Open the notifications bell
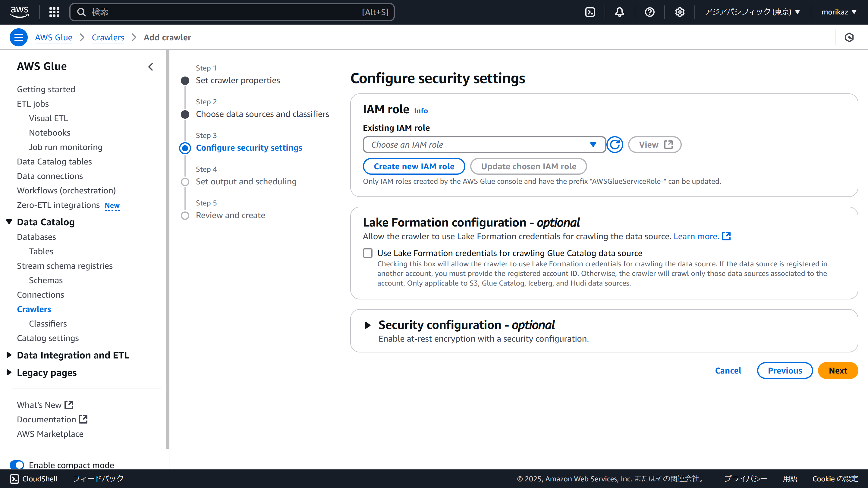The height and width of the screenshot is (488, 868). pyautogui.click(x=619, y=12)
